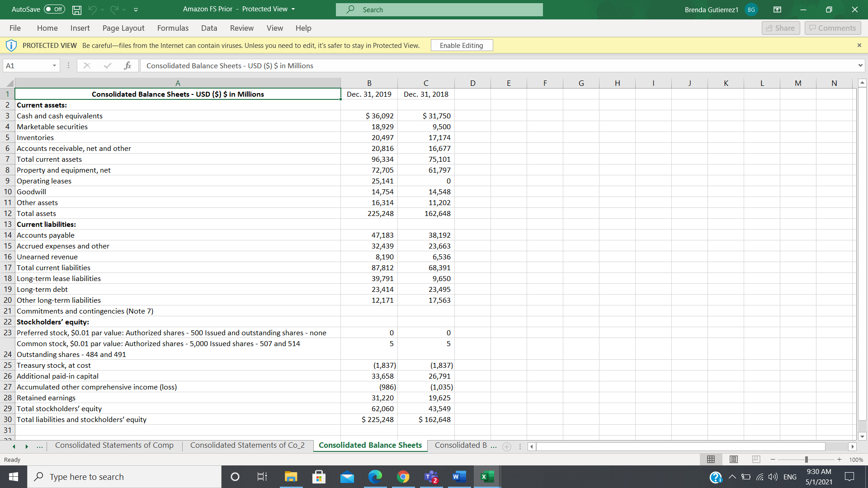Click inside the Search box at the top

point(439,9)
